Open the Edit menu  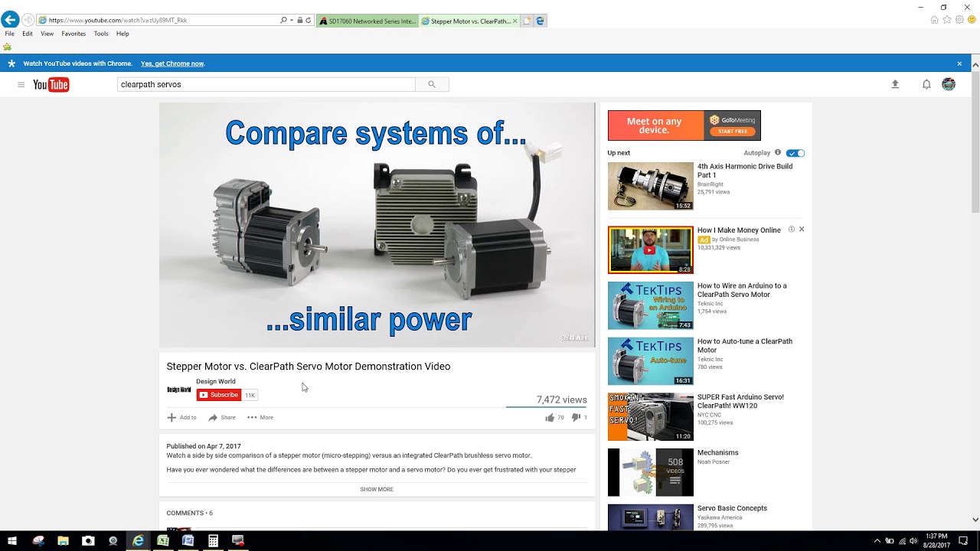(28, 34)
